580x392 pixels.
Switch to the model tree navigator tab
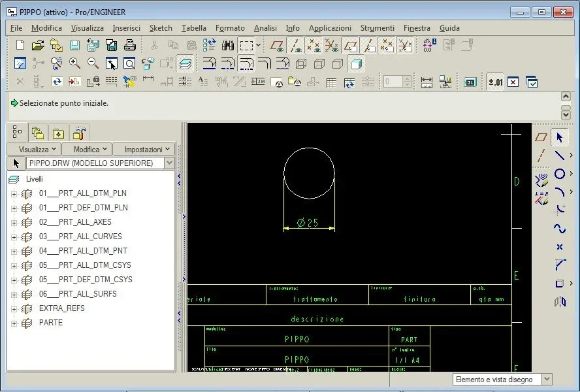[17, 132]
